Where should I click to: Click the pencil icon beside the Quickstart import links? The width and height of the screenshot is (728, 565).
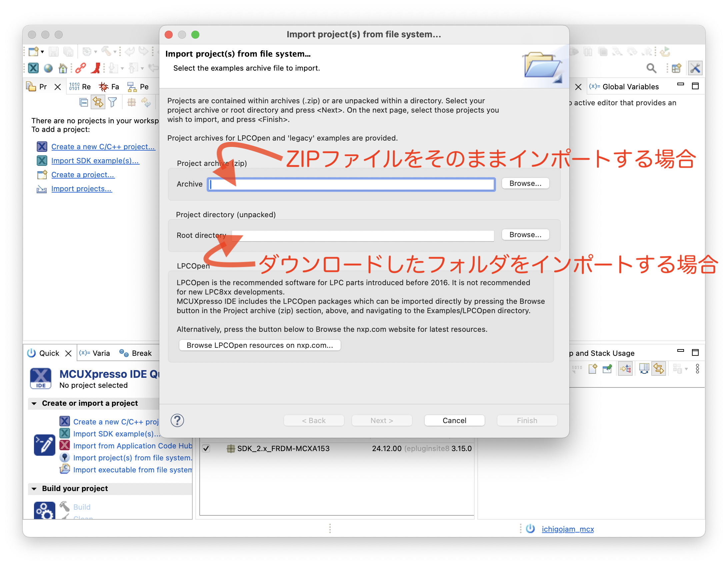pyautogui.click(x=44, y=445)
